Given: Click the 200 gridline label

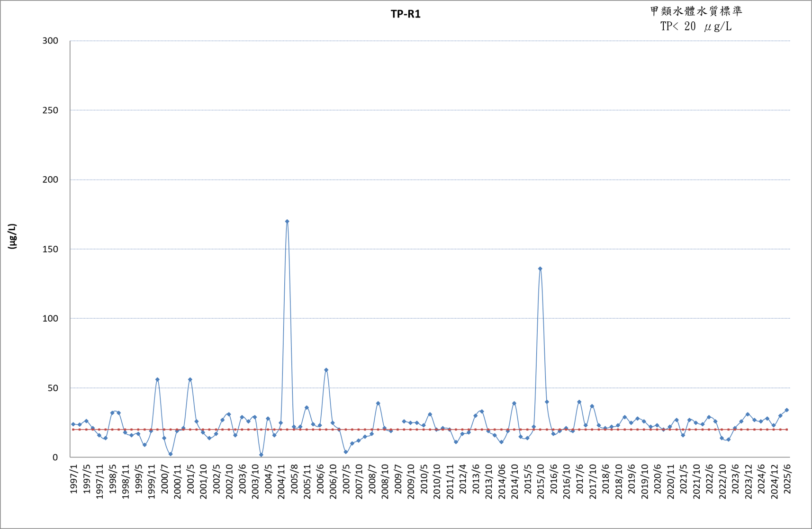Looking at the screenshot, I should [x=50, y=179].
